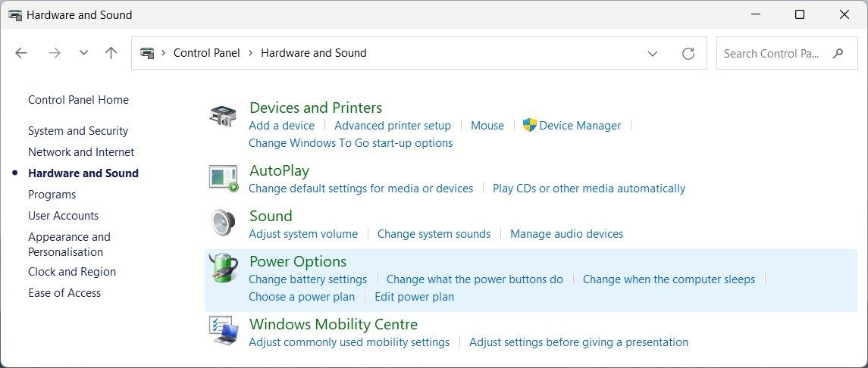This screenshot has height=368, width=868.
Task: Open Manage audio devices link
Action: click(x=566, y=234)
